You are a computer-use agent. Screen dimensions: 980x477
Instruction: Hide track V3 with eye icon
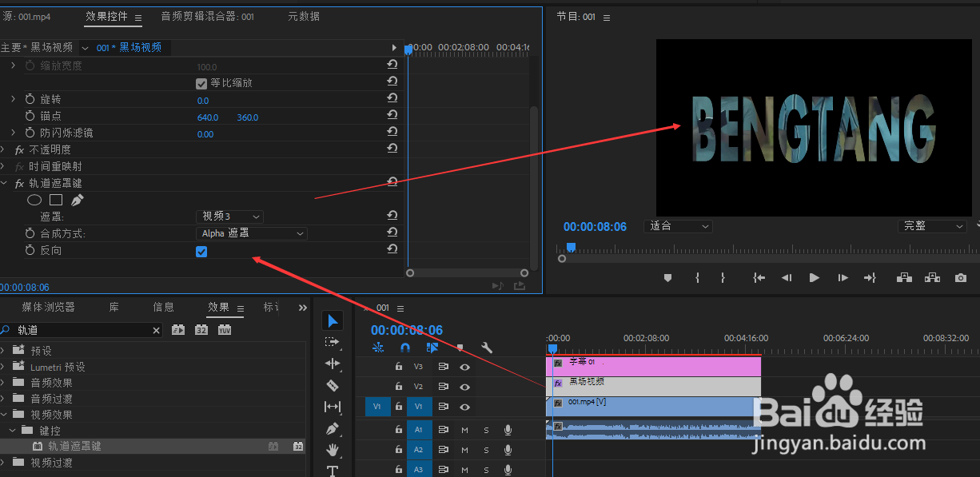click(464, 367)
